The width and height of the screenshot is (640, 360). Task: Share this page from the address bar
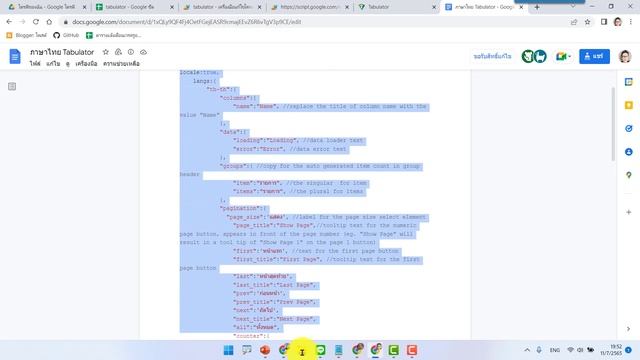click(574, 22)
